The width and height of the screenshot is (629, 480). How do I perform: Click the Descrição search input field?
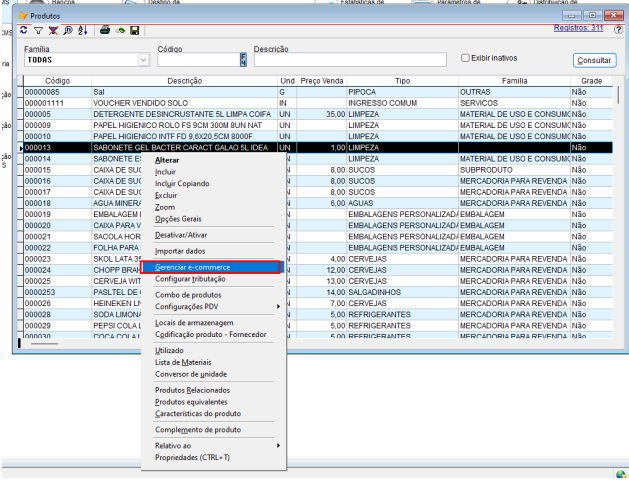pyautogui.click(x=350, y=60)
